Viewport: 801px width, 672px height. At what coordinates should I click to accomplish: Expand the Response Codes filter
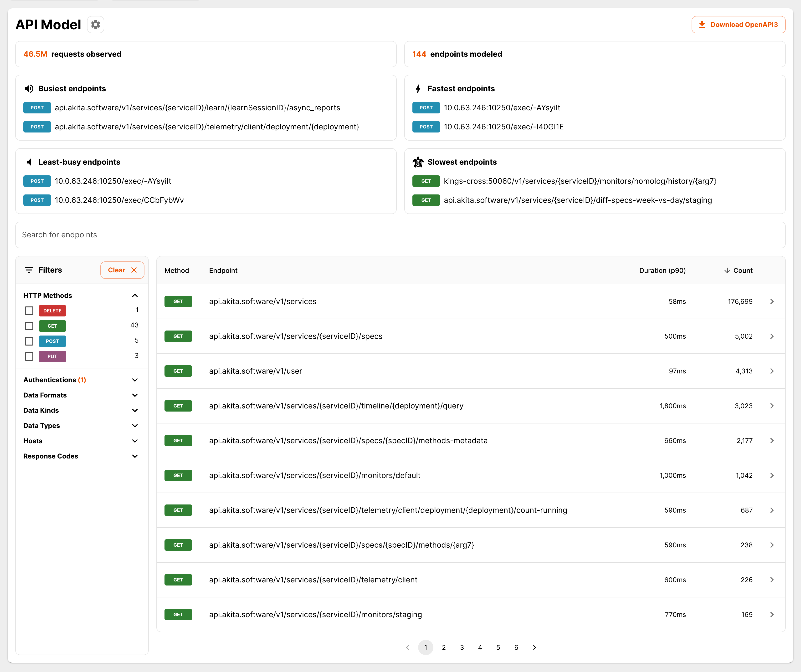[135, 456]
